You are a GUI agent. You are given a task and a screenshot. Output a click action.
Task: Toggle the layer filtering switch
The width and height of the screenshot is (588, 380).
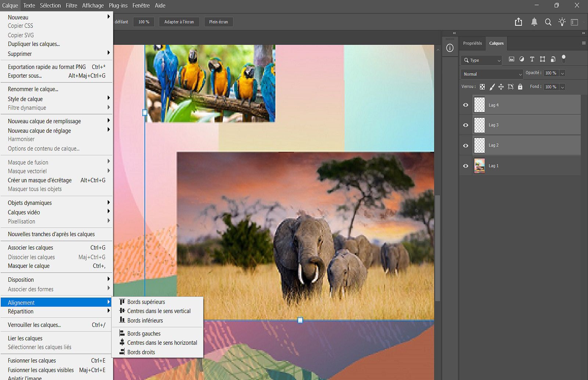pyautogui.click(x=563, y=59)
